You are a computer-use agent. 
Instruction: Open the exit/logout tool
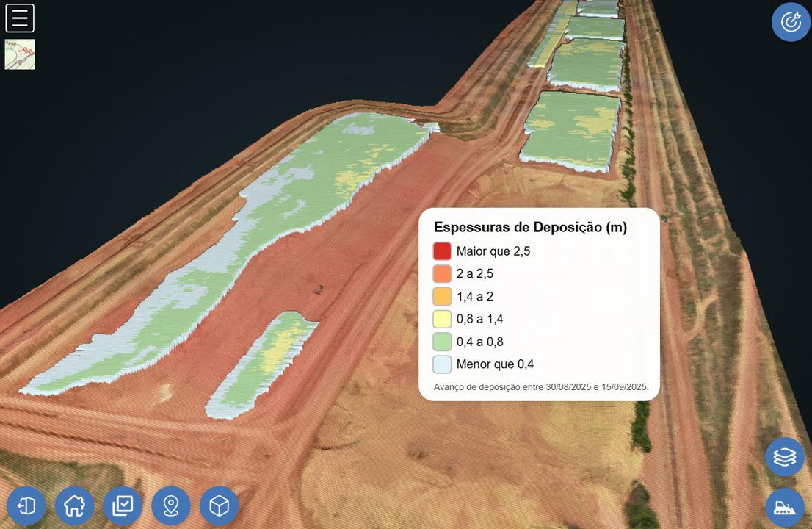26,505
